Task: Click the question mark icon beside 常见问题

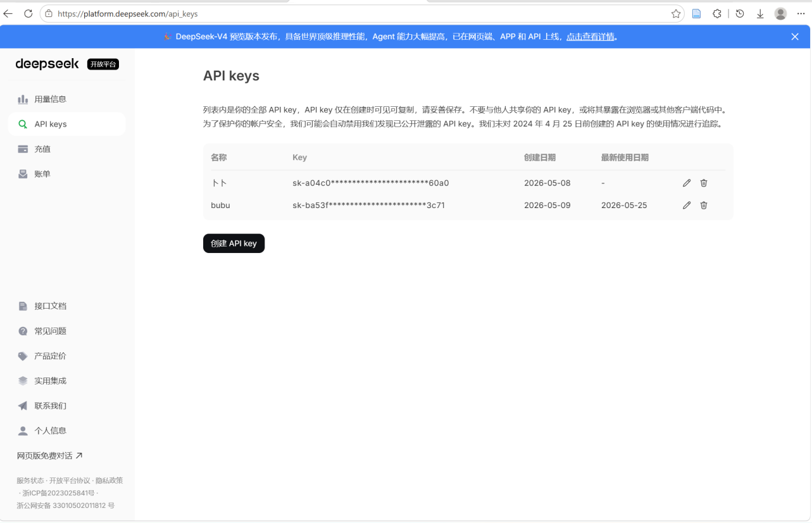Action: (x=23, y=331)
